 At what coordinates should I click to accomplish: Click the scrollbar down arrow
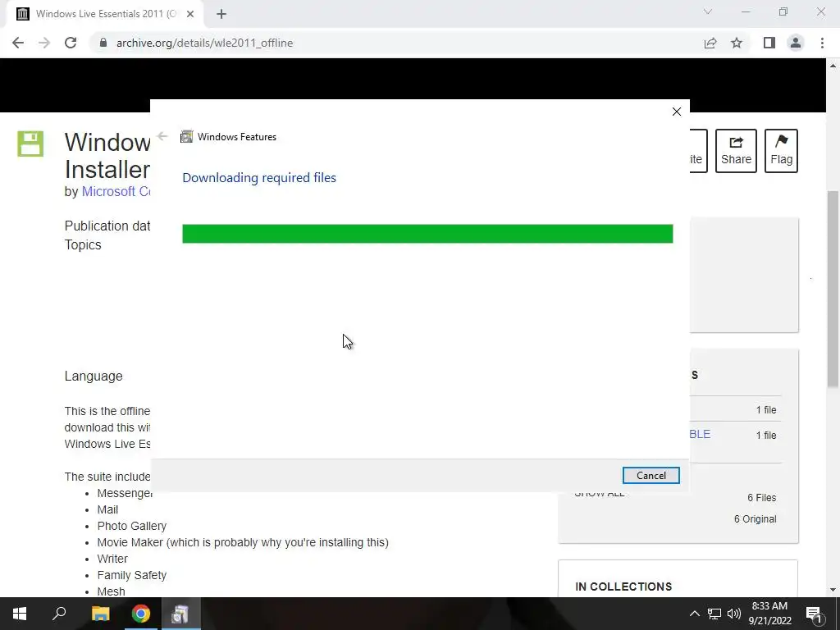coord(833,590)
